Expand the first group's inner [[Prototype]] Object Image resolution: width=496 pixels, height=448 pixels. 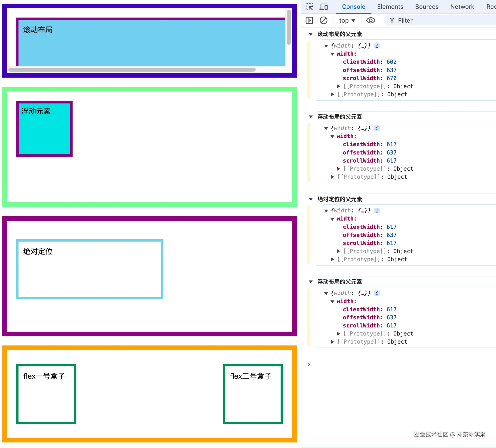click(339, 86)
